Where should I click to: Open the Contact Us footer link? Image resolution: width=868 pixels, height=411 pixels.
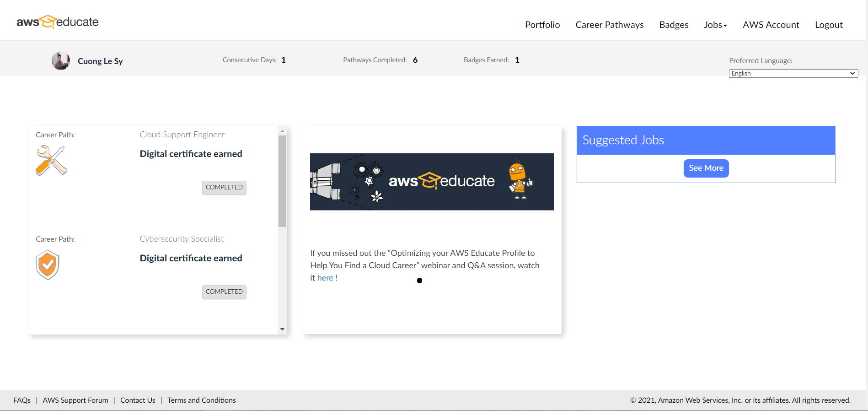coord(138,400)
